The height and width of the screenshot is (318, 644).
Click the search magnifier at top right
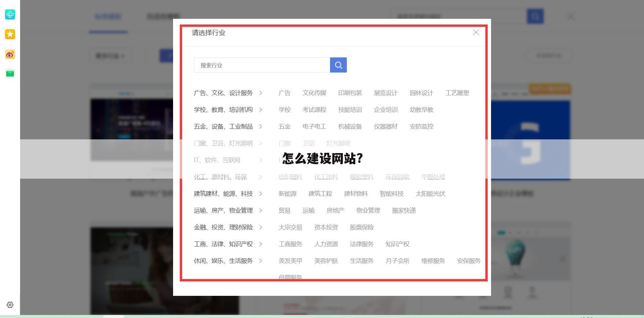point(535,16)
